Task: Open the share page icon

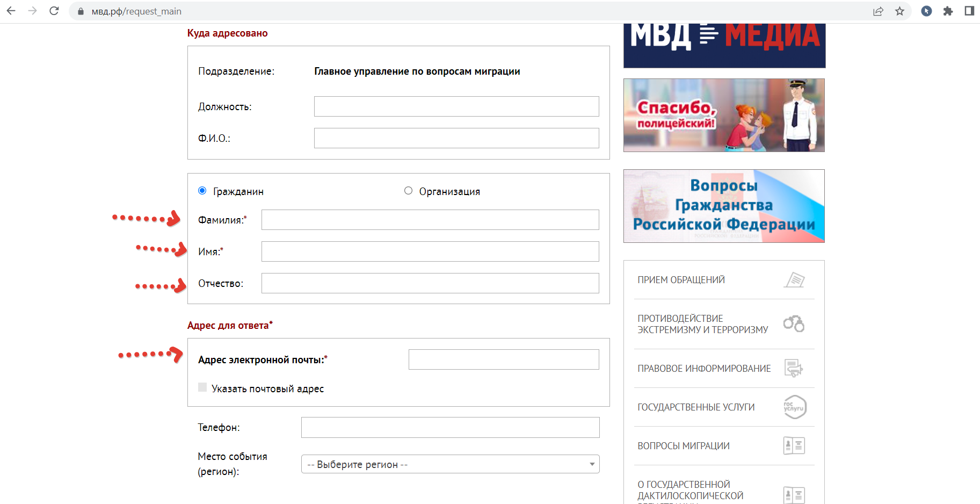Action: [878, 11]
